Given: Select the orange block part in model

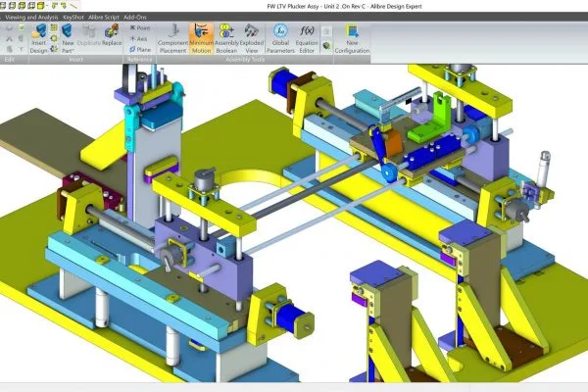Looking at the screenshot, I should point(393,143).
